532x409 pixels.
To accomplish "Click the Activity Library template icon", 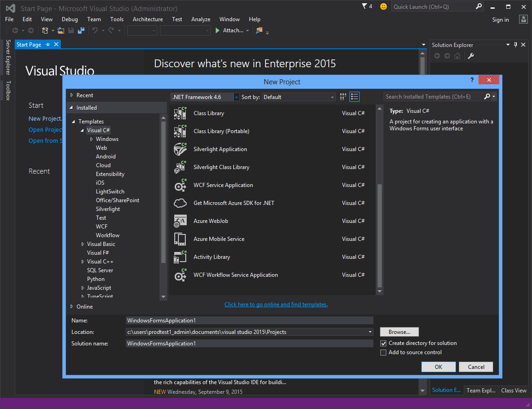I will (x=180, y=257).
